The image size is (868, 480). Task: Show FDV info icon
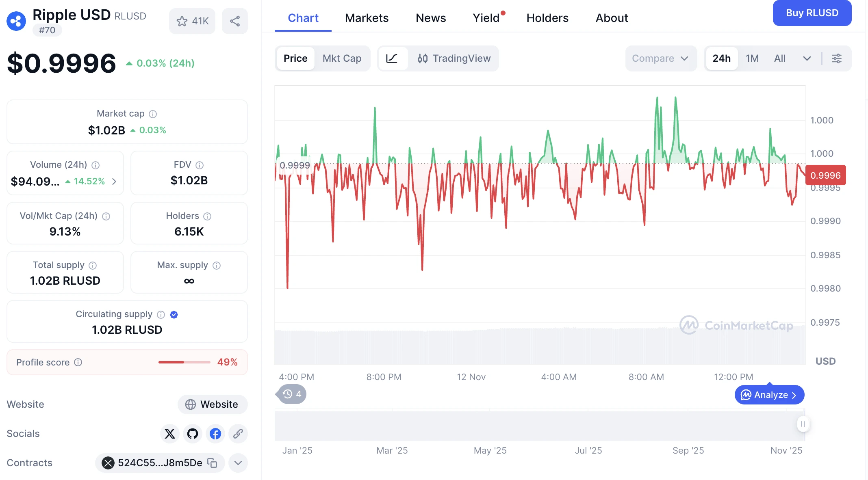200,165
